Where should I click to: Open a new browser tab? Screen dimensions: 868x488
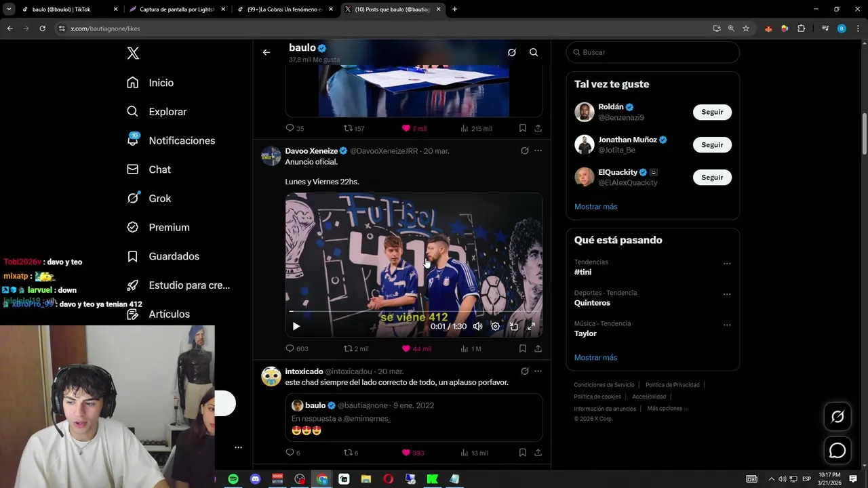(454, 9)
